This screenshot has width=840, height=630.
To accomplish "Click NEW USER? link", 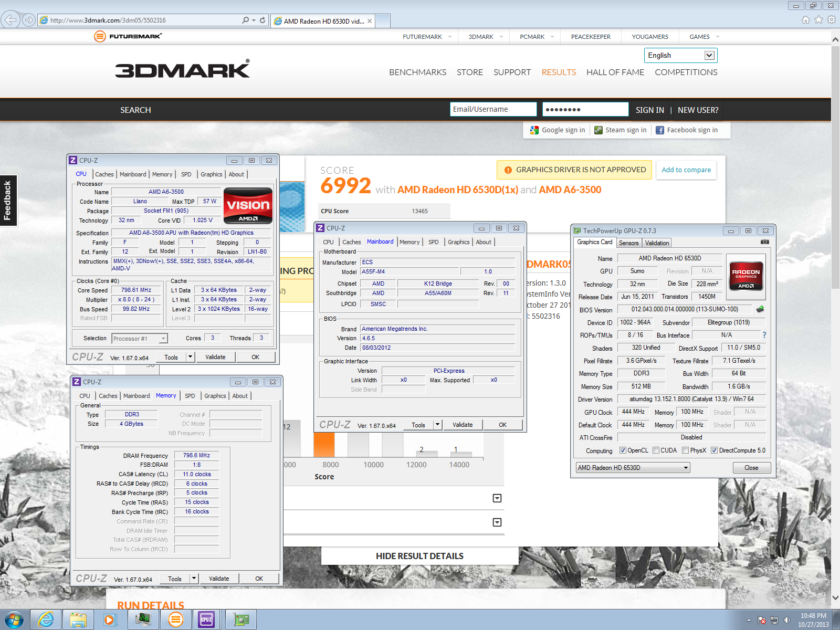I will [698, 110].
